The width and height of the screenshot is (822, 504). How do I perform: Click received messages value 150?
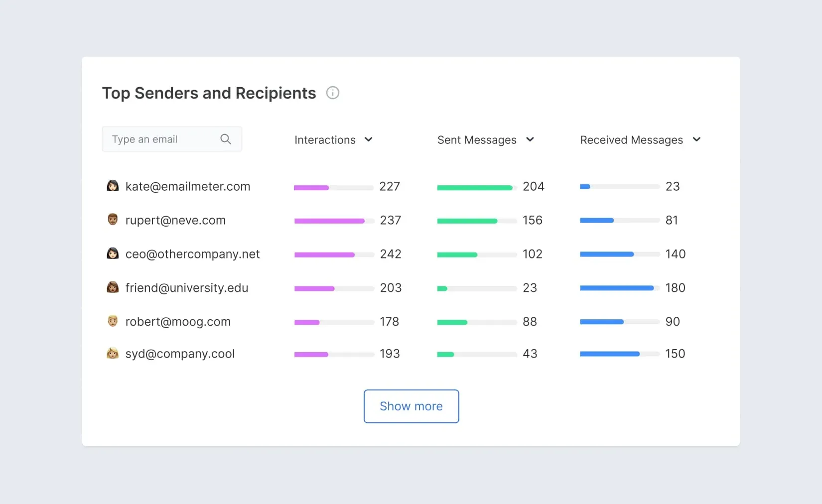tap(676, 354)
